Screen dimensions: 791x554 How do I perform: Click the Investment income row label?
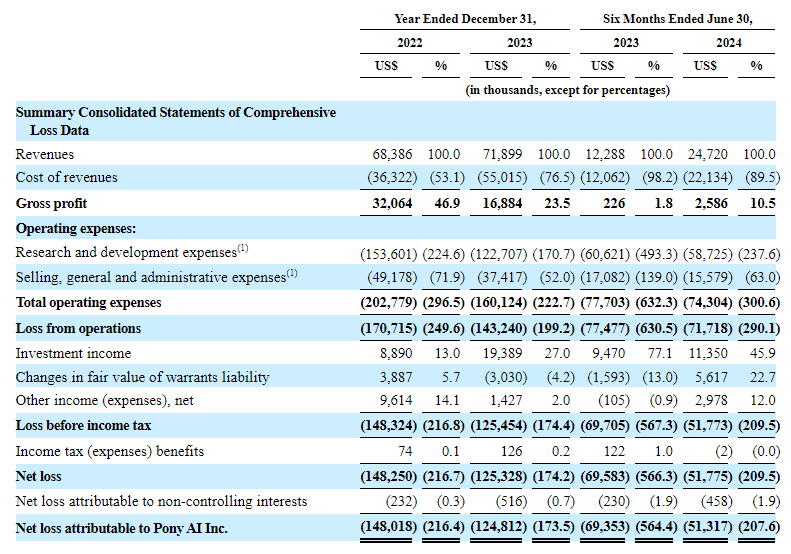tap(73, 353)
